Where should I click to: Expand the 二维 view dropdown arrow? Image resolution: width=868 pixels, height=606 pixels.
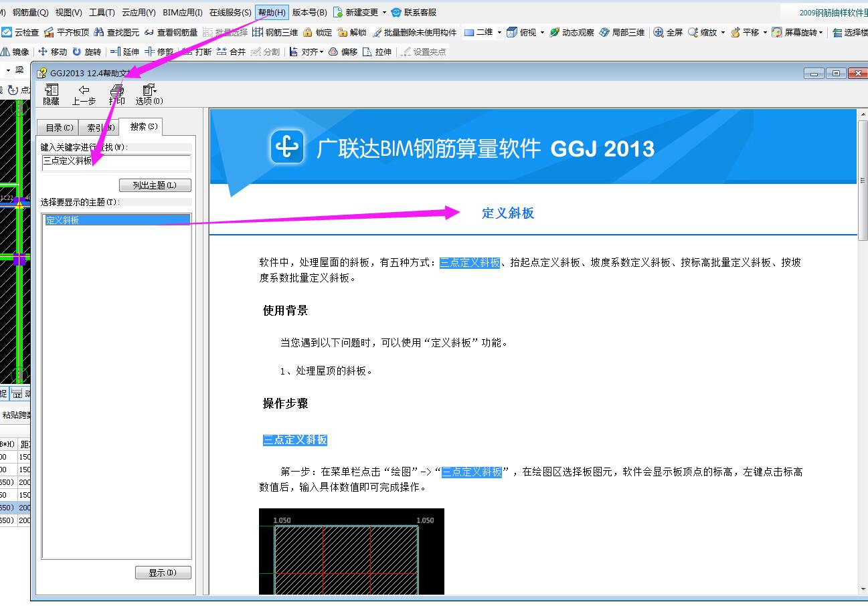point(499,32)
